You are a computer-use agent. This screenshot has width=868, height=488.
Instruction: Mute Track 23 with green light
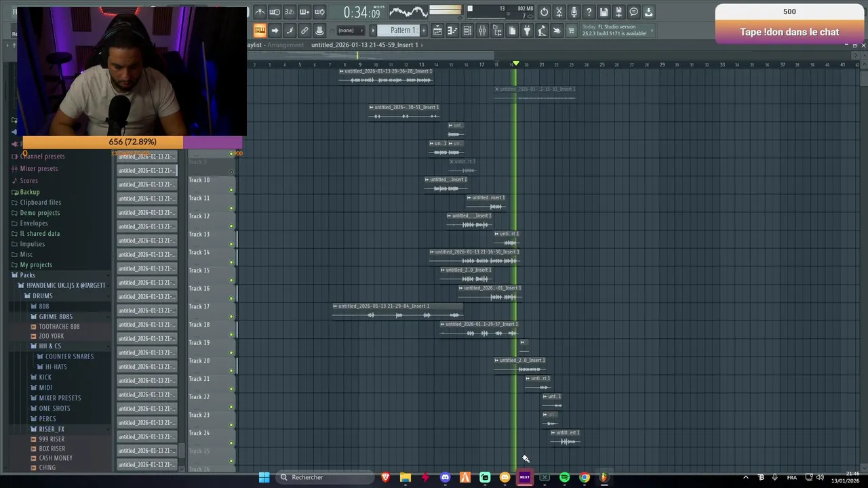coord(231,425)
